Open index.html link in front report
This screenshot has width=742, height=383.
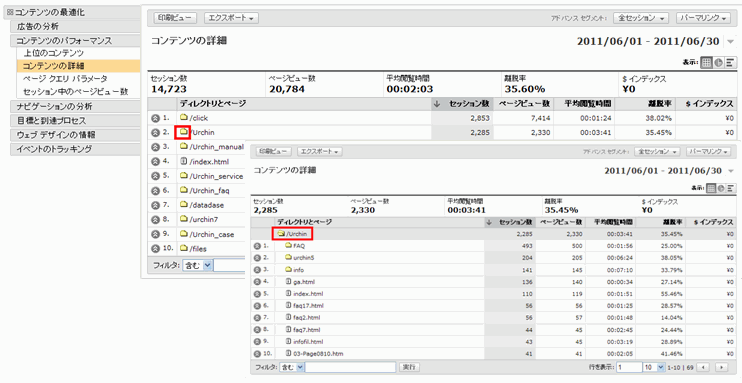[308, 294]
